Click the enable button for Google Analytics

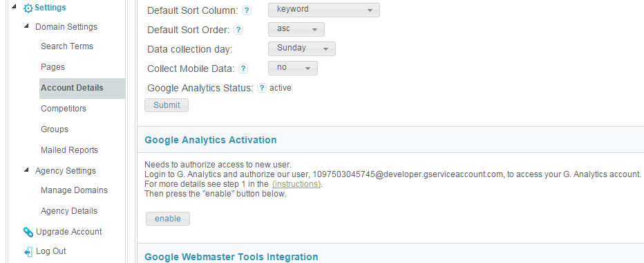tap(168, 219)
